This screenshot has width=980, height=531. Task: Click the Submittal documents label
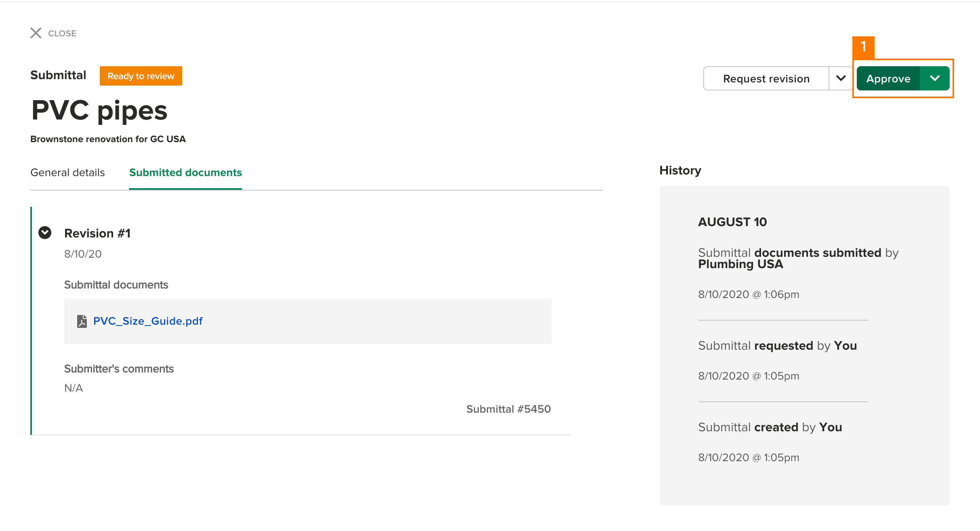coord(116,285)
